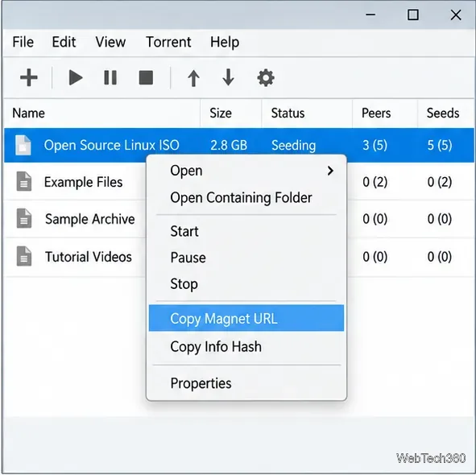Image resolution: width=476 pixels, height=475 pixels.
Task: Choose Stop from the context menu
Action: tap(246, 284)
